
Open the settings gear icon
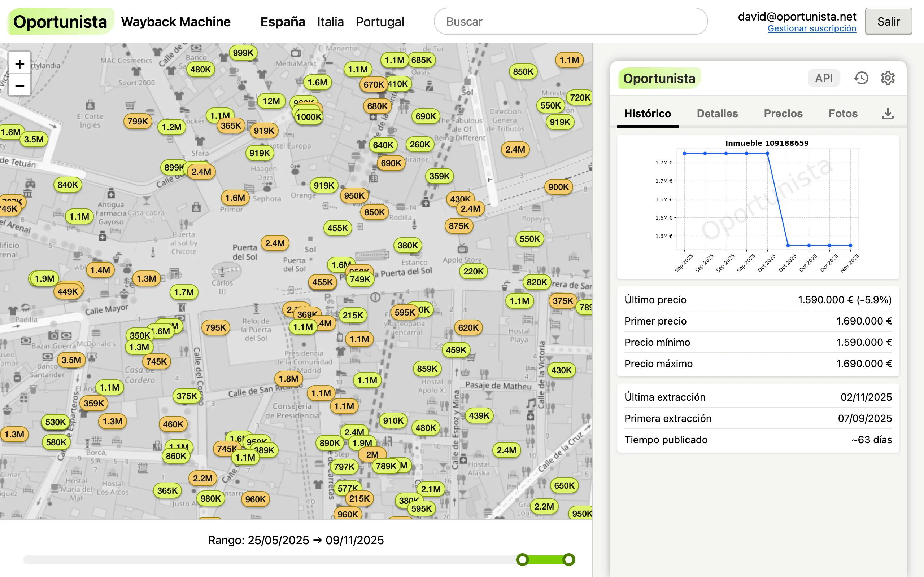[887, 78]
